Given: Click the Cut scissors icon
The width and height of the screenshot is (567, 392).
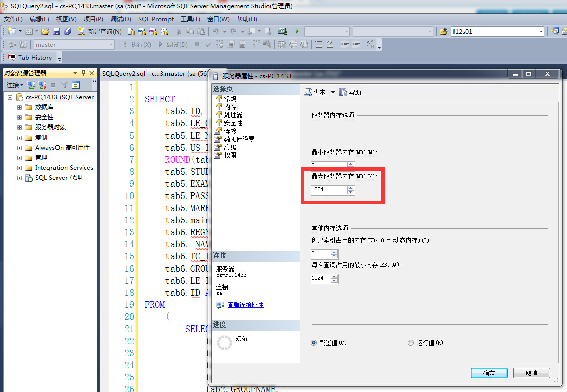Looking at the screenshot, I should pyautogui.click(x=179, y=31).
